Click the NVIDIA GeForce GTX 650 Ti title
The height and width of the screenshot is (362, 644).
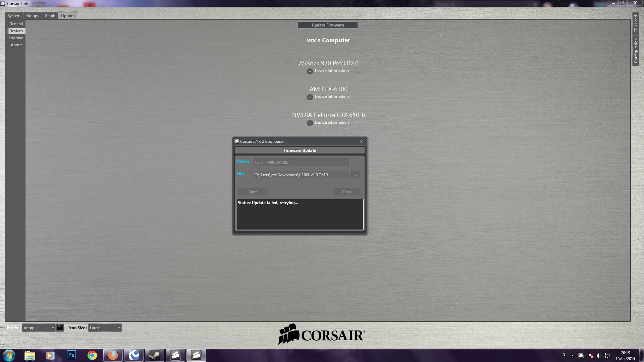coord(329,115)
